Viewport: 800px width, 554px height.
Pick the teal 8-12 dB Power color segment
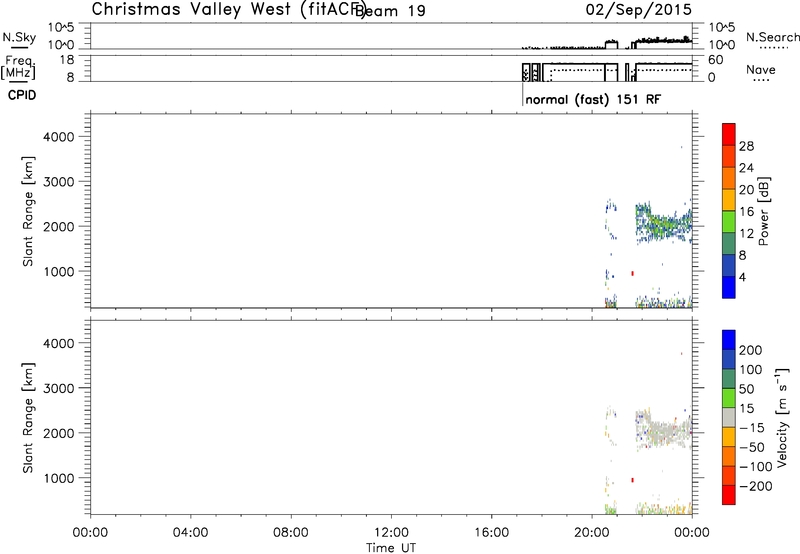pyautogui.click(x=729, y=244)
